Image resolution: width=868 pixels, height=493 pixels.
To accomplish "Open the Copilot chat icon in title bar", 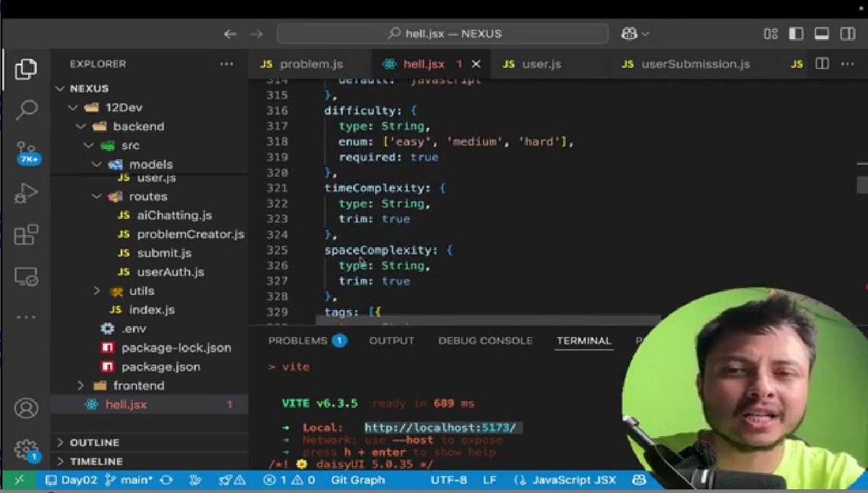I will (x=629, y=33).
